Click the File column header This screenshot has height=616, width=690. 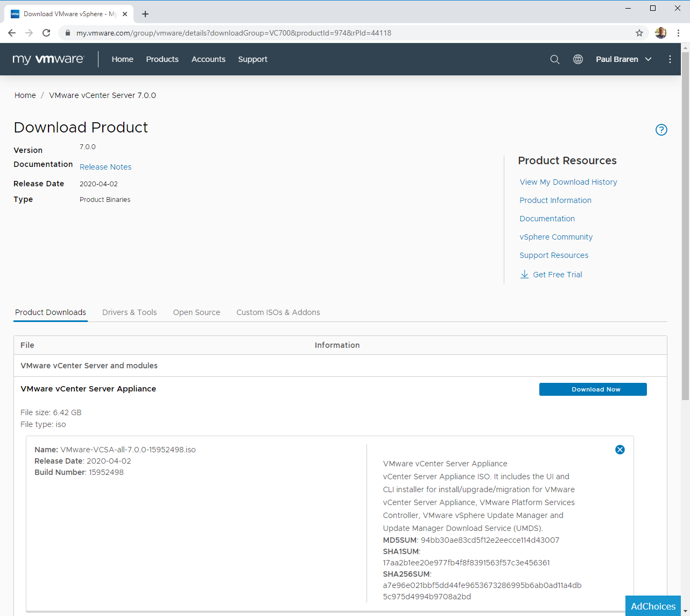27,345
